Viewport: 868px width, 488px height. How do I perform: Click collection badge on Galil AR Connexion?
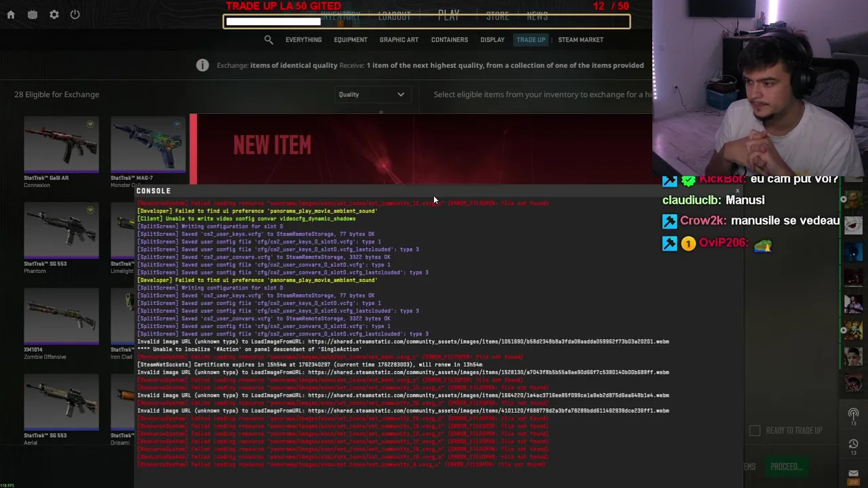pyautogui.click(x=90, y=124)
